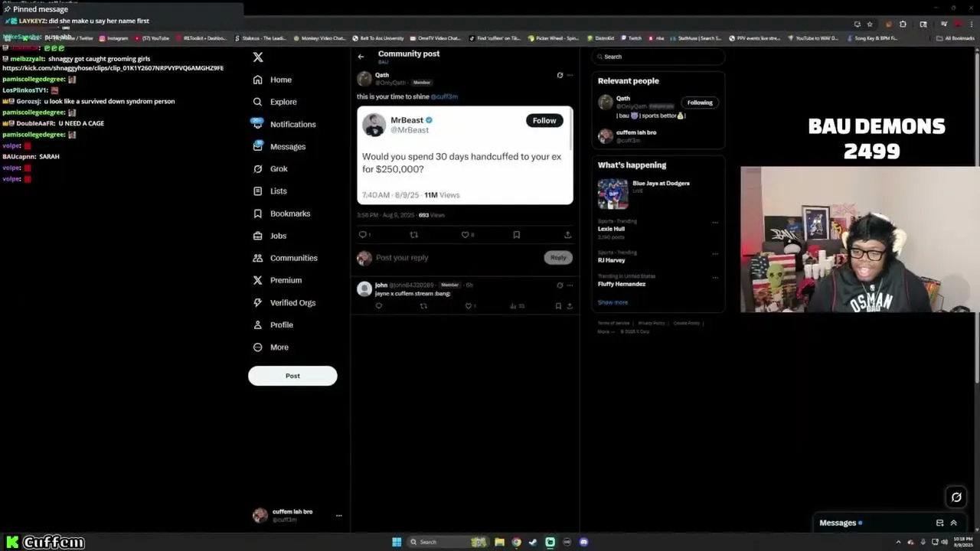Click the Verified Orgs lightning icon

[x=258, y=302]
